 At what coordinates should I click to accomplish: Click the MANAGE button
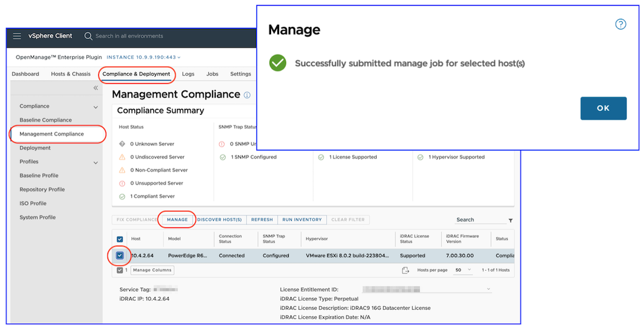[x=177, y=220]
